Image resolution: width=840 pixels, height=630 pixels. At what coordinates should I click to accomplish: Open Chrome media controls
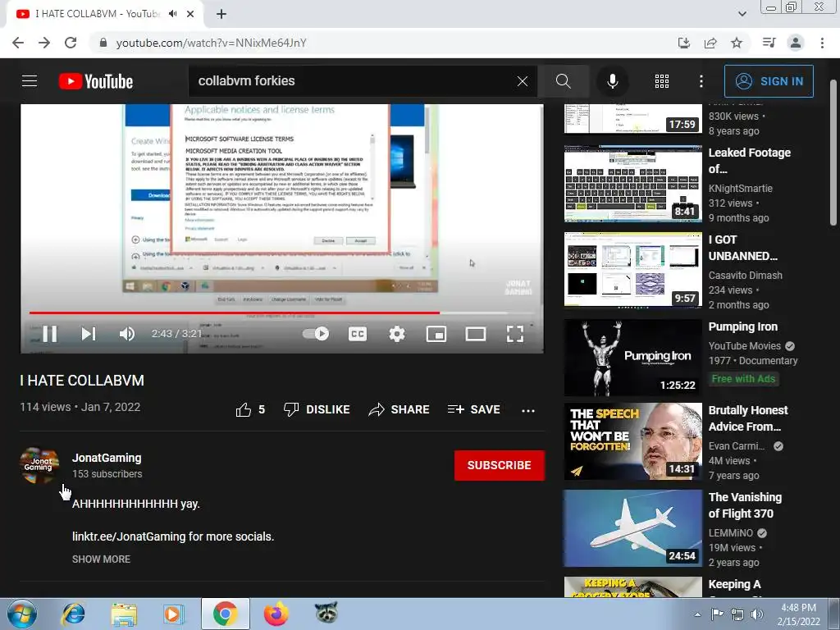point(769,43)
